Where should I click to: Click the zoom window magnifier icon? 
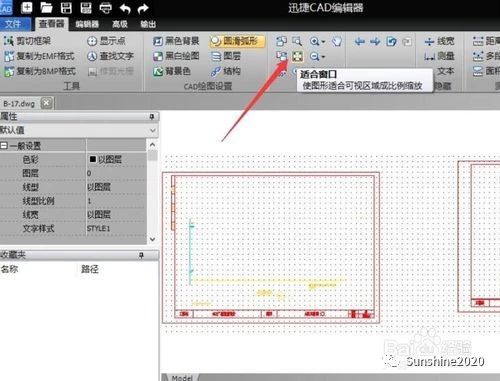point(297,41)
